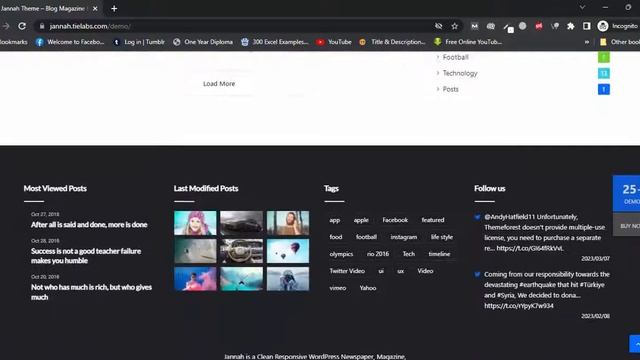640x360 pixels.
Task: Click the lock icon in address bar
Action: pyautogui.click(x=42, y=26)
